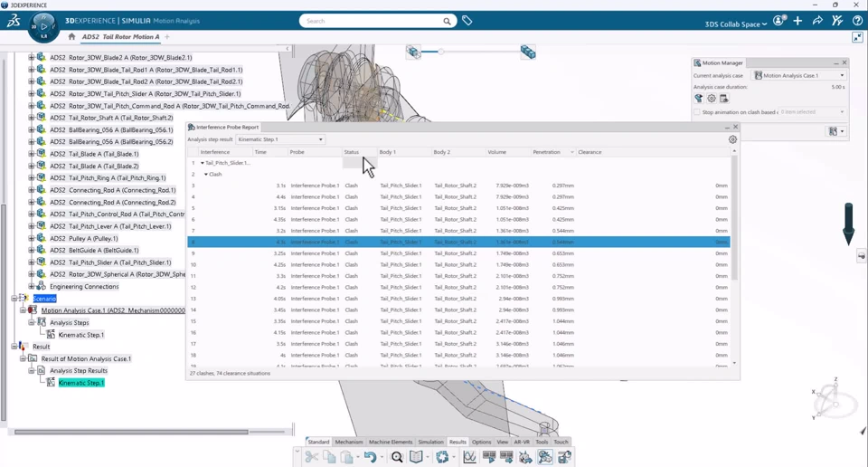Sort by the Penetration column header

552,152
